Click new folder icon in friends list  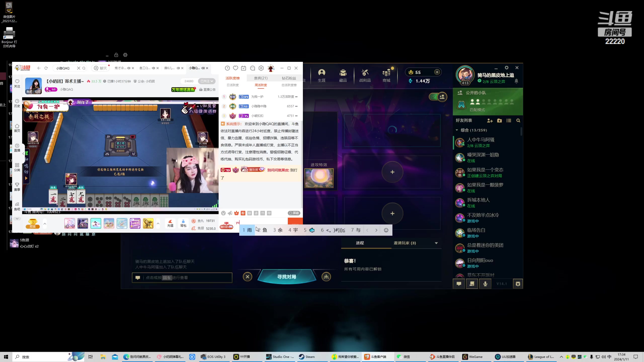point(500,121)
